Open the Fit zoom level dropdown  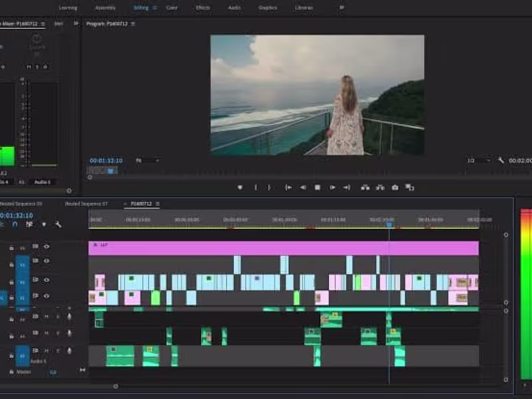(147, 160)
